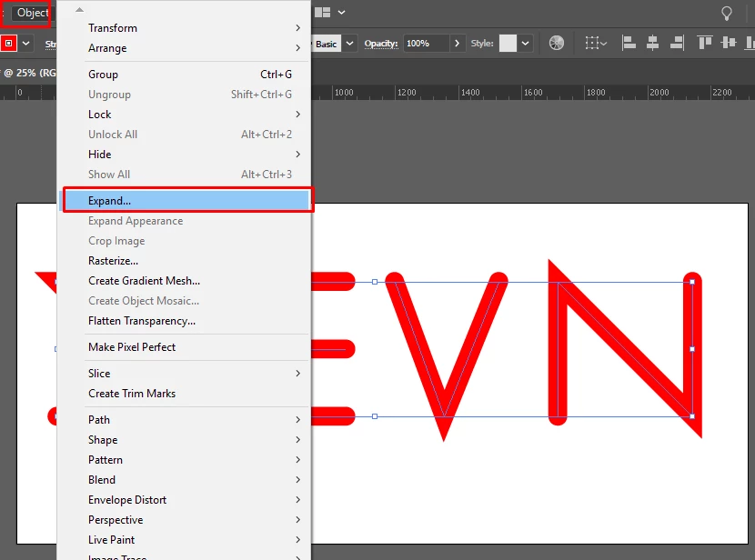Open the Basic brush definition dropdown
The image size is (755, 560).
coord(350,44)
